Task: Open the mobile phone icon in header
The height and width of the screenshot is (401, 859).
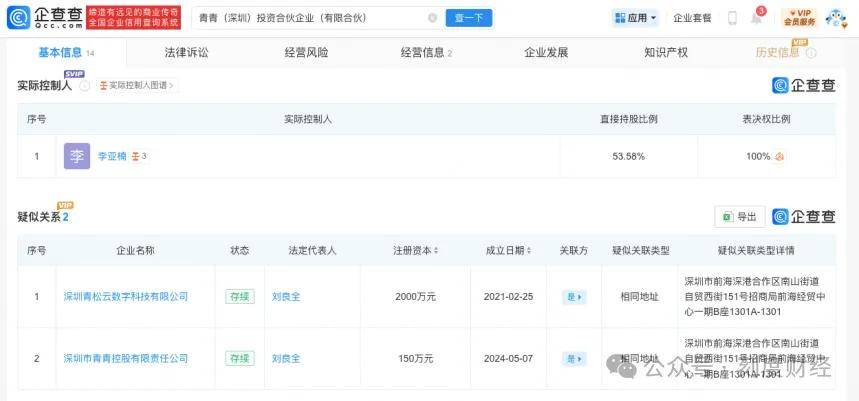Action: pyautogui.click(x=732, y=18)
